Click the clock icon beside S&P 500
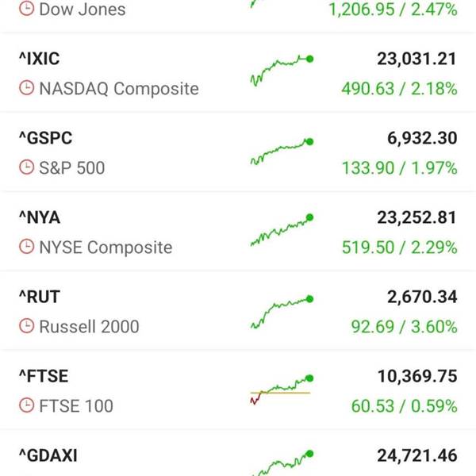 pos(27,168)
